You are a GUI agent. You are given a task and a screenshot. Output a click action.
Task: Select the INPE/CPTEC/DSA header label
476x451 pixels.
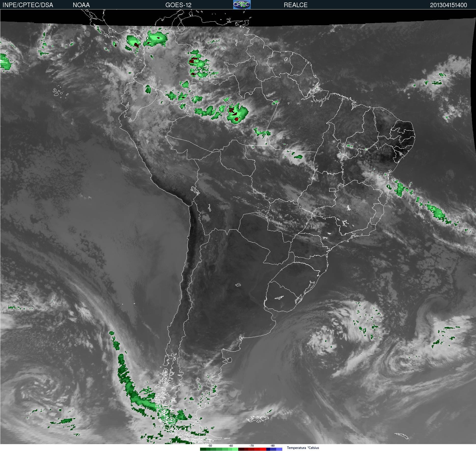(x=28, y=5)
